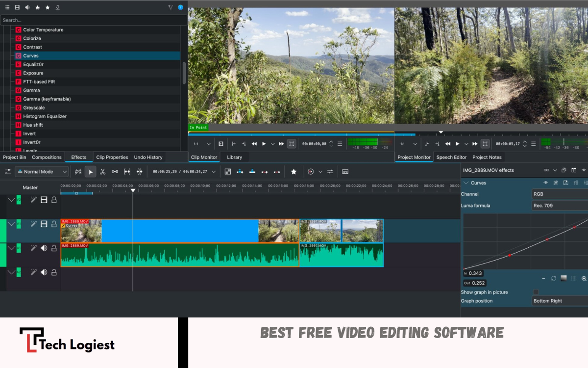Click the star favorite effects icon in timeline toolbar
The width and height of the screenshot is (588, 368).
294,172
